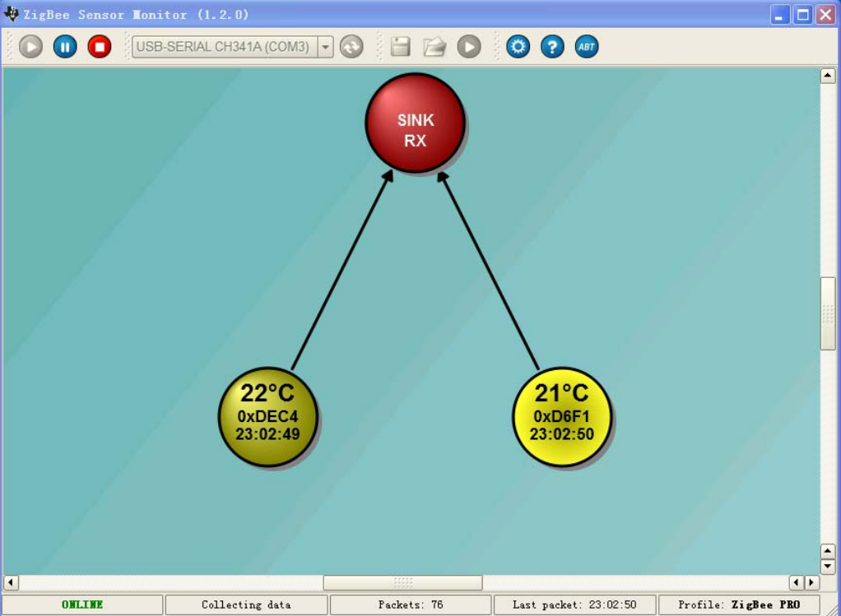The width and height of the screenshot is (841, 616).
Task: Refresh the serial port list
Action: pyautogui.click(x=351, y=47)
